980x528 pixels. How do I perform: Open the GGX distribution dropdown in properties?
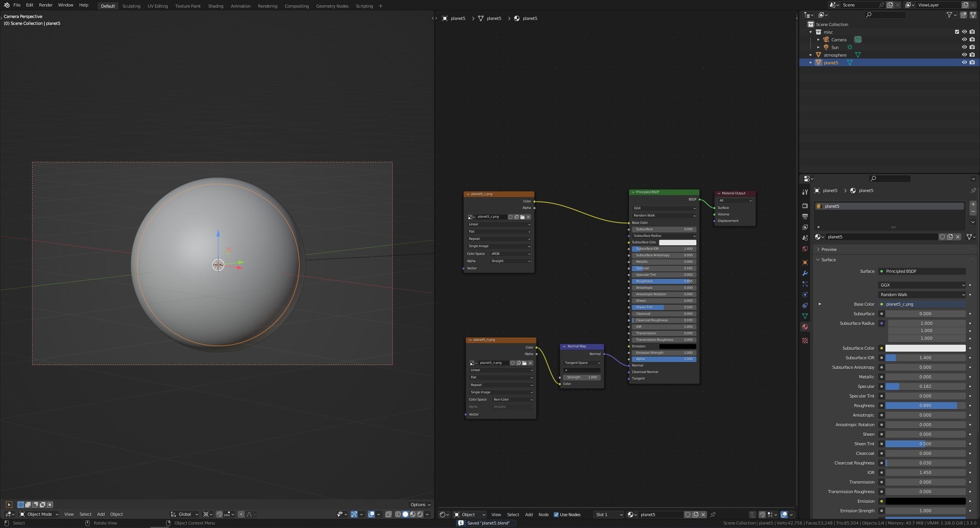921,285
